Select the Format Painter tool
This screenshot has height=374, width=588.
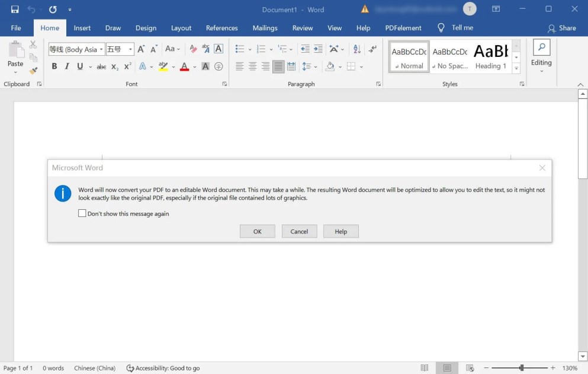pos(33,70)
